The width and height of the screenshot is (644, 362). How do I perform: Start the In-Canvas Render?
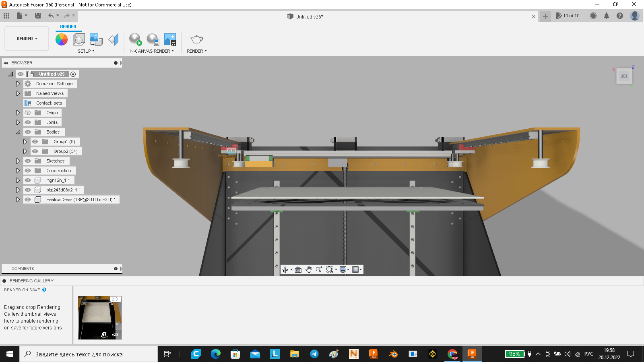coord(135,39)
